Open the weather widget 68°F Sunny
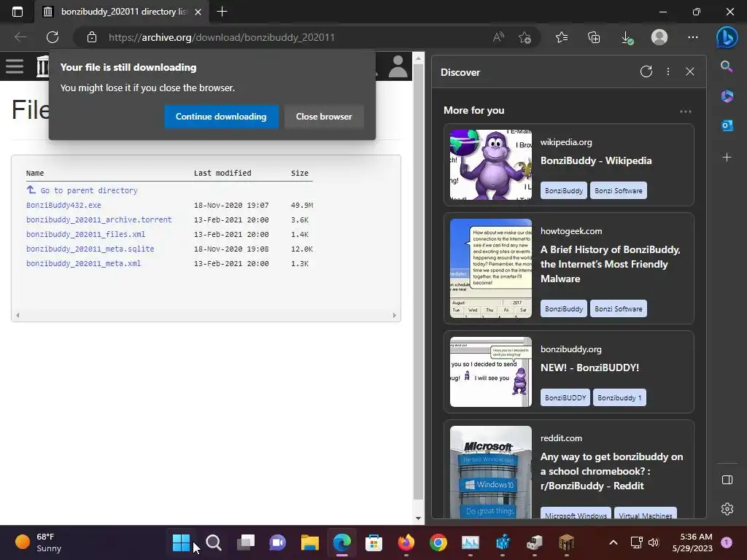This screenshot has width=747, height=560. click(x=38, y=542)
